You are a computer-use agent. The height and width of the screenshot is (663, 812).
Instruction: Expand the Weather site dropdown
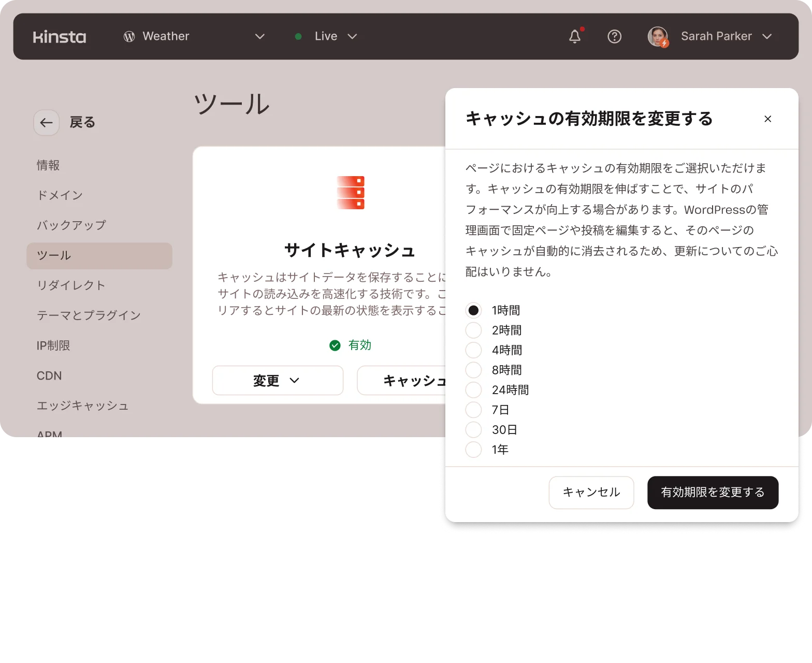pos(259,36)
